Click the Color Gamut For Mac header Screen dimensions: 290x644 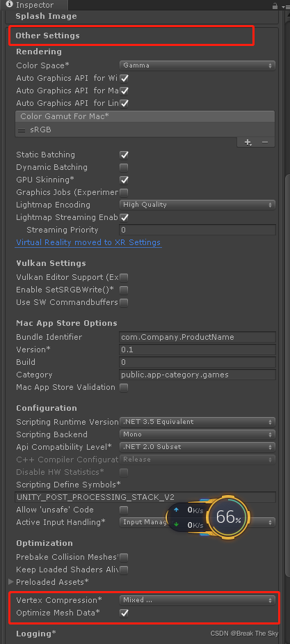coord(145,117)
